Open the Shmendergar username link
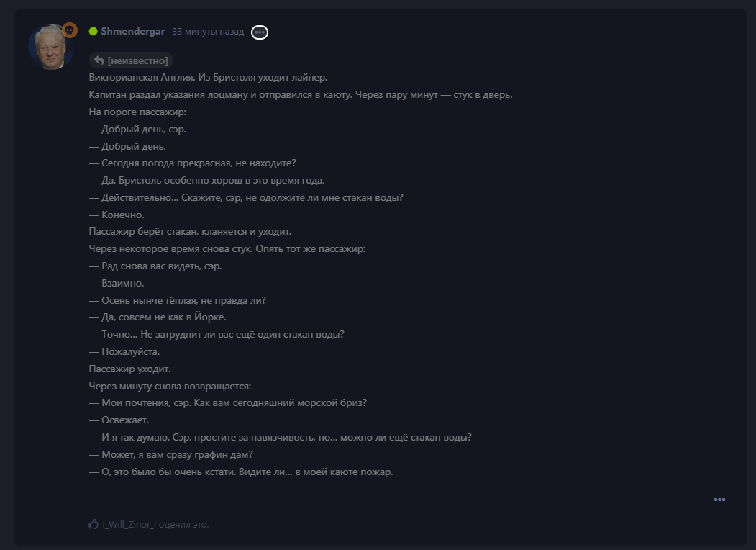The height and width of the screenshot is (550, 756). [x=132, y=32]
